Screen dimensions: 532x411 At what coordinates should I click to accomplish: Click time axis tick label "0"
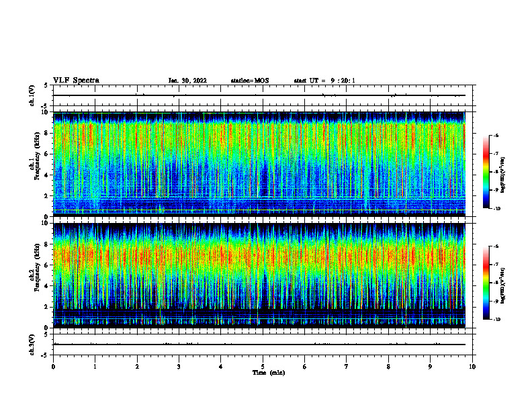53,367
